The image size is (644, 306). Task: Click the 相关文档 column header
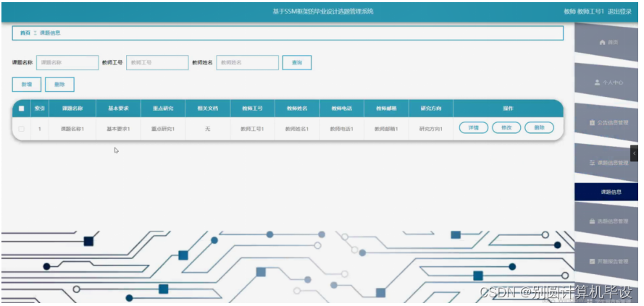(x=208, y=109)
